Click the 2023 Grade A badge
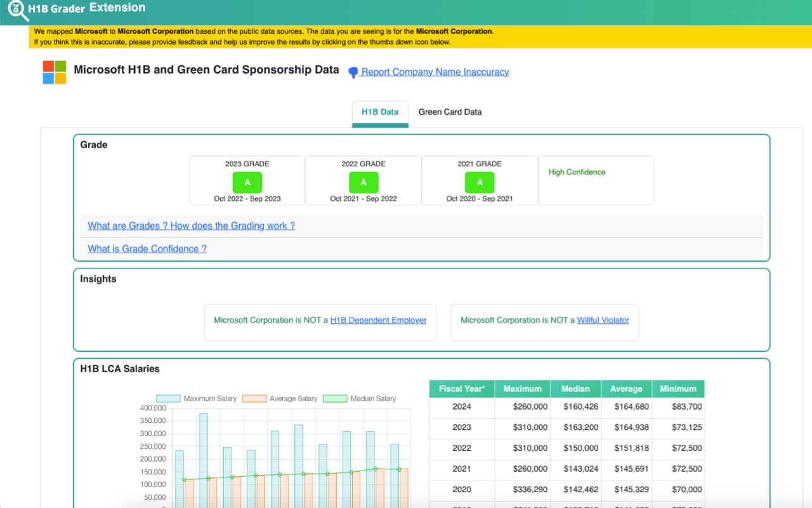The height and width of the screenshot is (508, 812). [247, 183]
